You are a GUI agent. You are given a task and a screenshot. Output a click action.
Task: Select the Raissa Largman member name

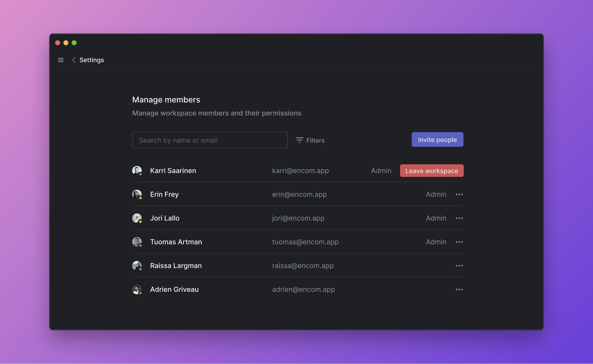coord(176,266)
